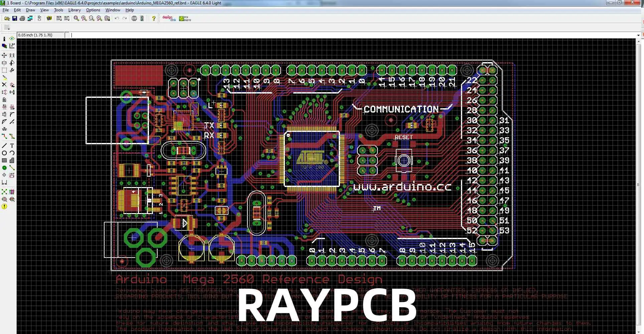
Task: Open the grid settings dotted icon
Action: pos(7,27)
